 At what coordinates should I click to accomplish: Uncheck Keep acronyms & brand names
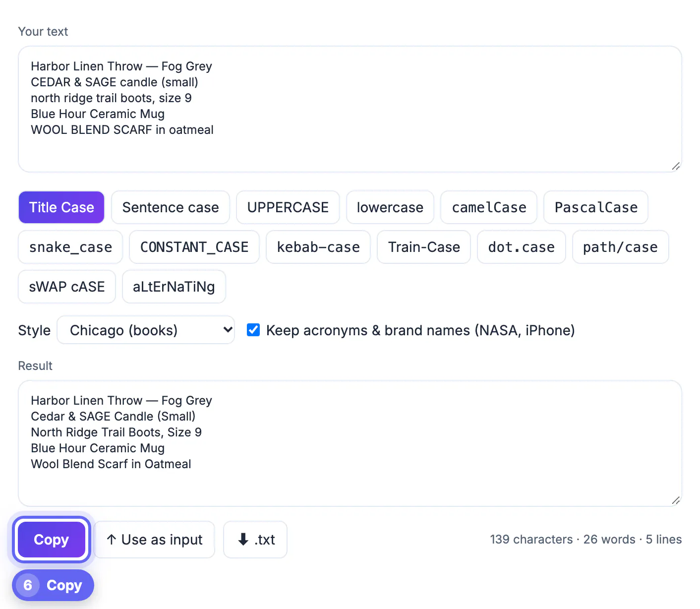(253, 330)
